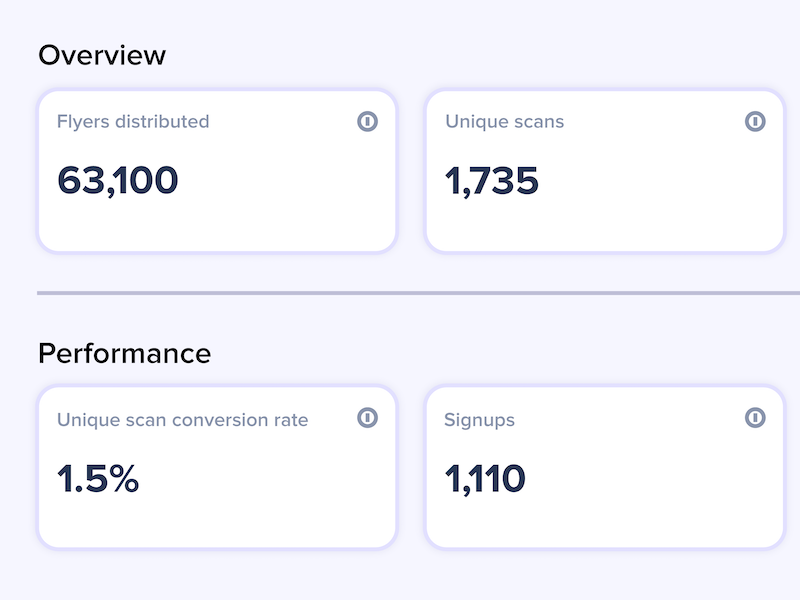This screenshot has width=800, height=600.
Task: Open the Unique scans info icon
Action: (x=755, y=121)
